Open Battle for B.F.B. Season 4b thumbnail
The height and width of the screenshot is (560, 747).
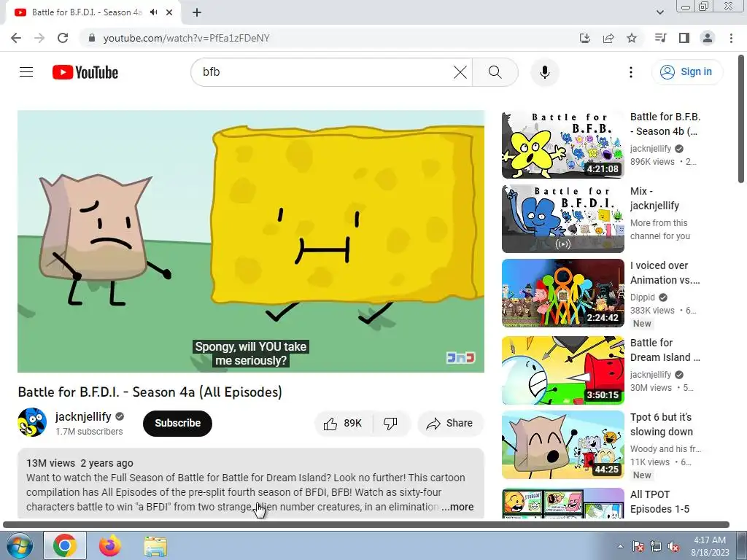click(562, 145)
